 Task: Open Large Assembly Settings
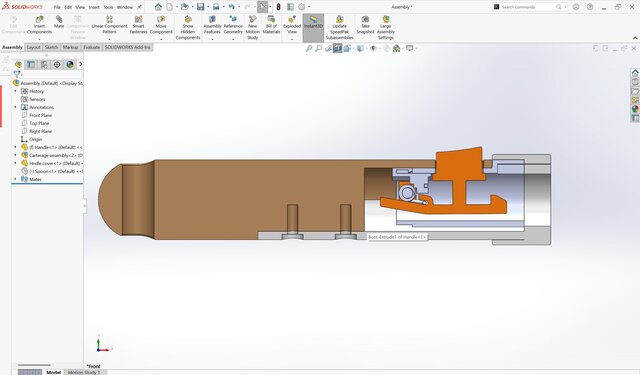click(385, 28)
